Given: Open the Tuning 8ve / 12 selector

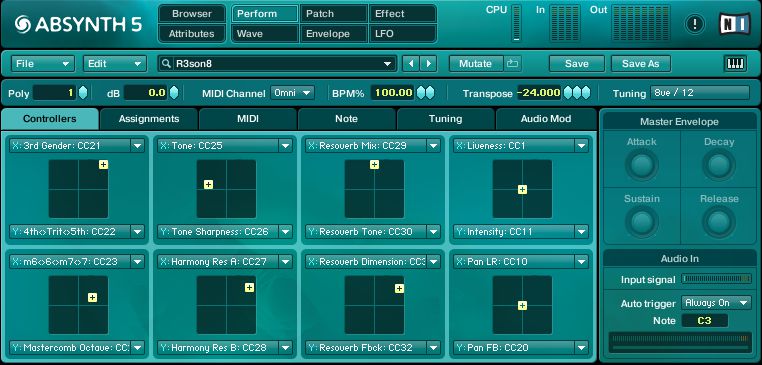Looking at the screenshot, I should (x=700, y=92).
